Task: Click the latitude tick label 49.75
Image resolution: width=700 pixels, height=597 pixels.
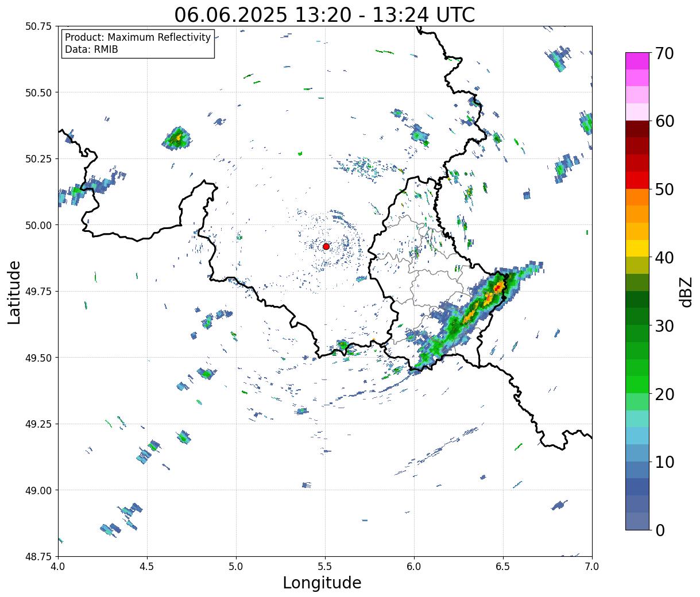Action: tap(38, 292)
